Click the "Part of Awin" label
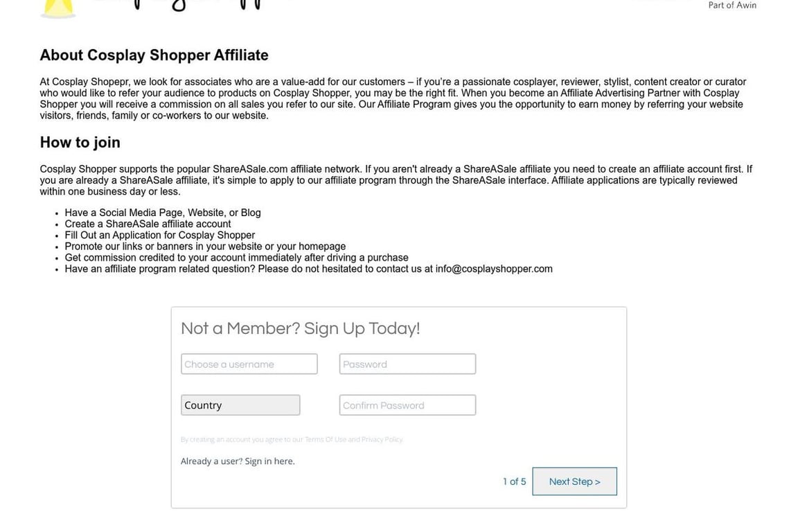The image size is (798, 532). 731,6
